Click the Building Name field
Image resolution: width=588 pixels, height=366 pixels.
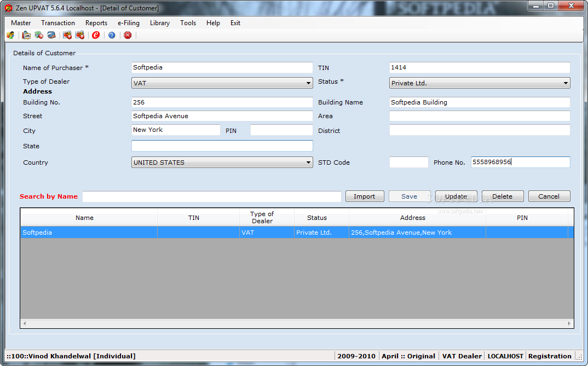pyautogui.click(x=480, y=102)
